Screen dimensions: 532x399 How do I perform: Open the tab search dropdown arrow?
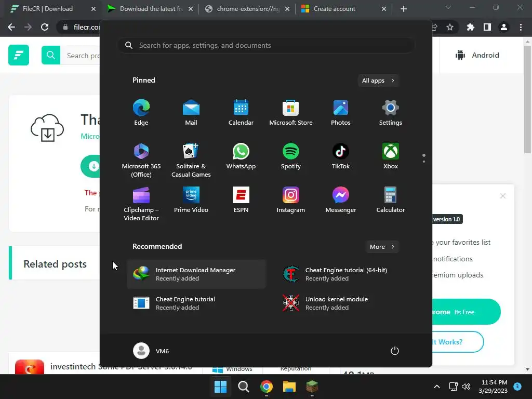tap(448, 7)
